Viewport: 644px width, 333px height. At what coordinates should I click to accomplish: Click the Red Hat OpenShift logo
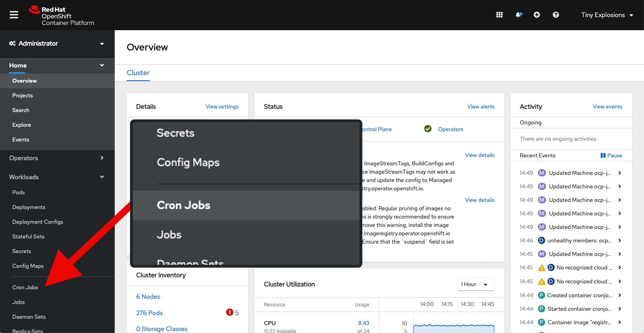pyautogui.click(x=62, y=15)
